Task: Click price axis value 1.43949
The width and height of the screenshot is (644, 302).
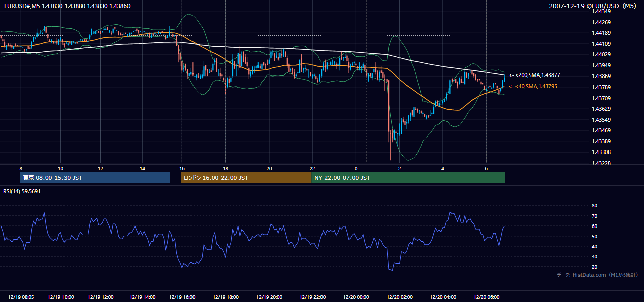Action: point(601,65)
